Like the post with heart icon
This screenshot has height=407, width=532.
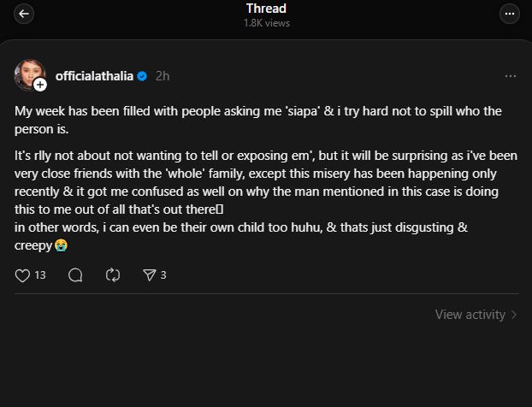click(x=23, y=275)
